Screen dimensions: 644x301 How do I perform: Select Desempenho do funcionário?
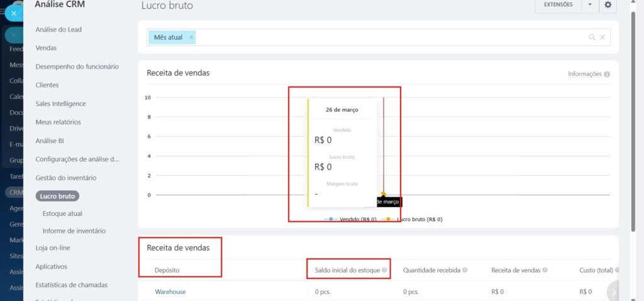click(x=77, y=67)
